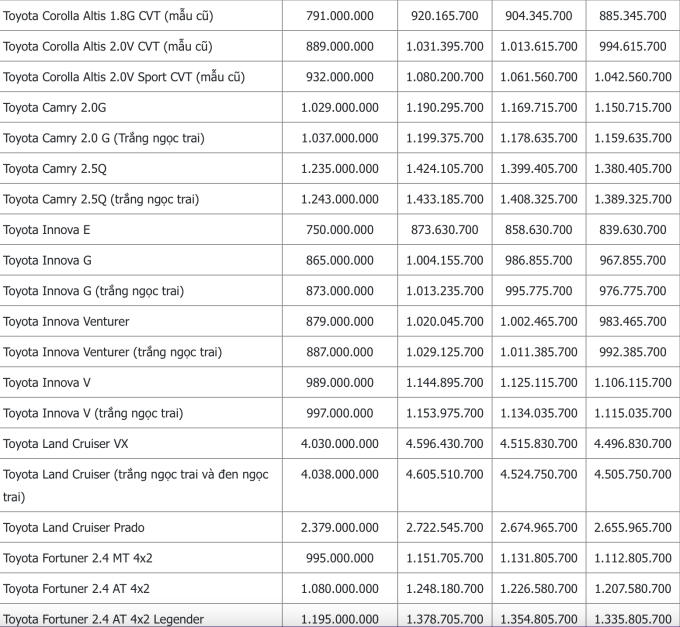Click the 1.235.000.000 Camry 2.5Q price
The height and width of the screenshot is (627, 680).
click(x=339, y=168)
